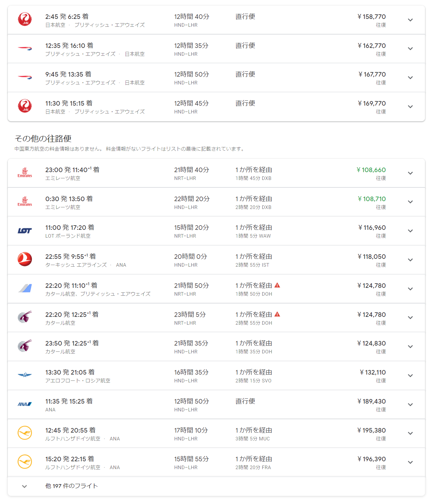Click Lufthansa logo on the 12:45 flight

pos(25,433)
